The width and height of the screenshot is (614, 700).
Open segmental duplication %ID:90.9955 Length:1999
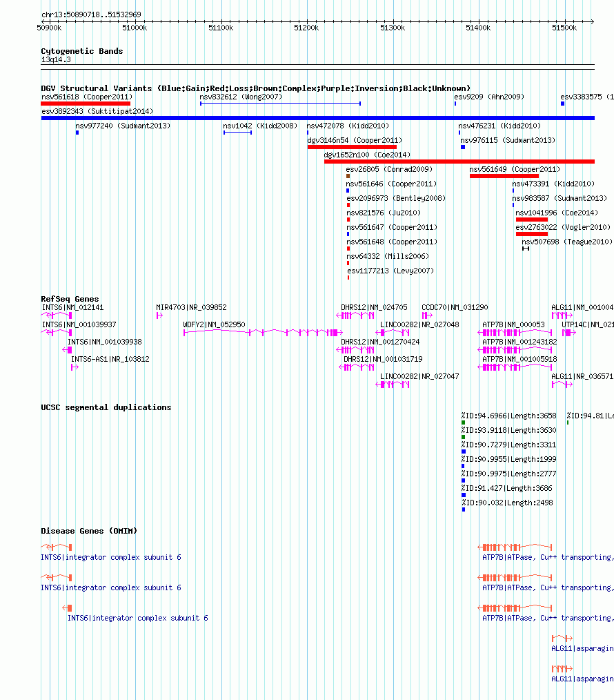[x=508, y=459]
